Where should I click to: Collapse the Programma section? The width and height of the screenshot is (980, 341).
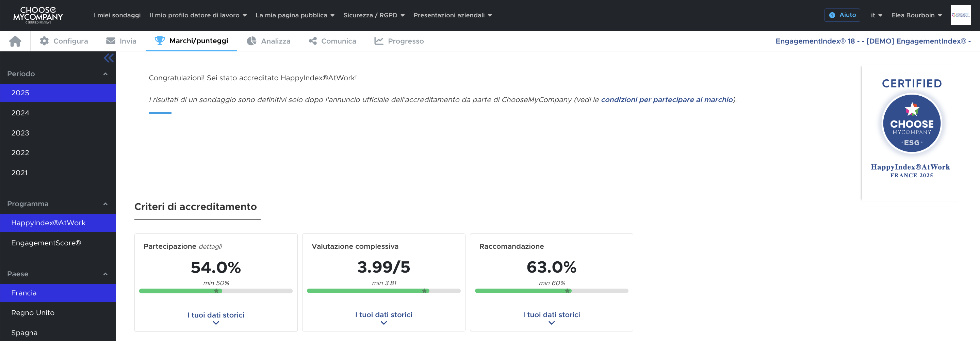tap(105, 204)
